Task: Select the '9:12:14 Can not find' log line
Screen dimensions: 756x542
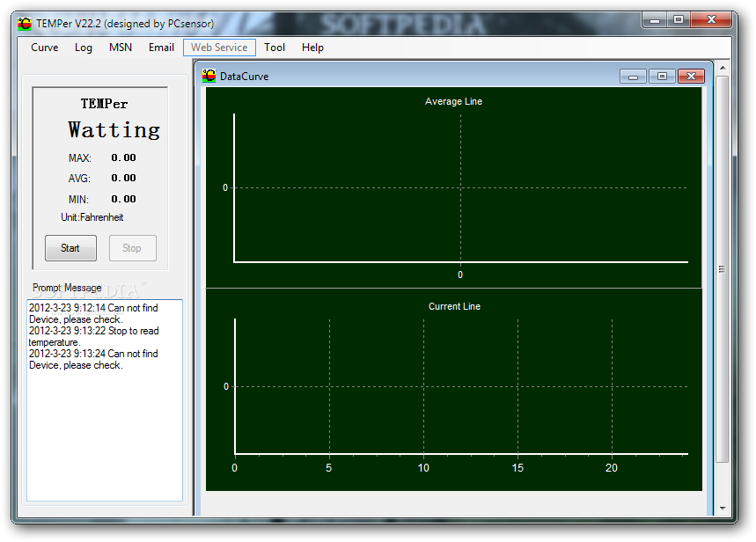Action: (93, 313)
